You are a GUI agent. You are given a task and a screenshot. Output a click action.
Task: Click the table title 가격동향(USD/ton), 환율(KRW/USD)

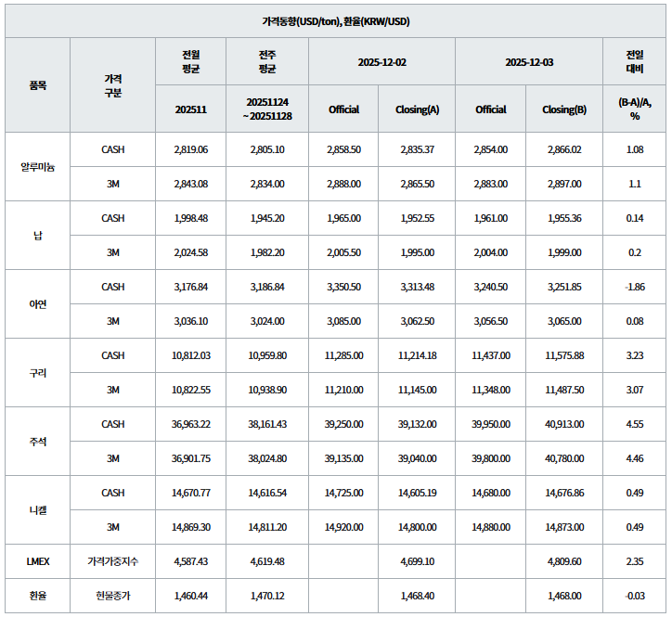[x=335, y=20]
